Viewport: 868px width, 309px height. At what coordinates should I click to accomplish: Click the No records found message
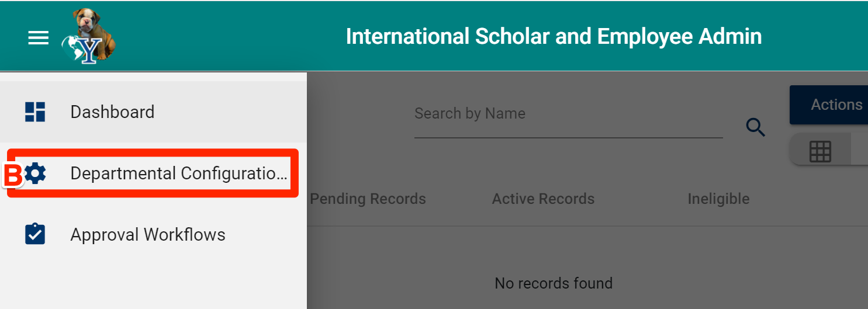point(554,283)
